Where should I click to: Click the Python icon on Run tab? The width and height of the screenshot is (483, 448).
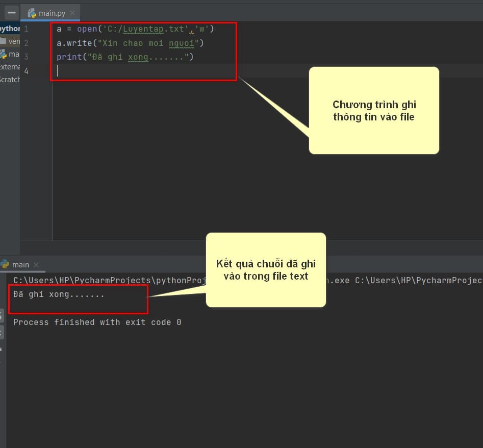(5, 264)
